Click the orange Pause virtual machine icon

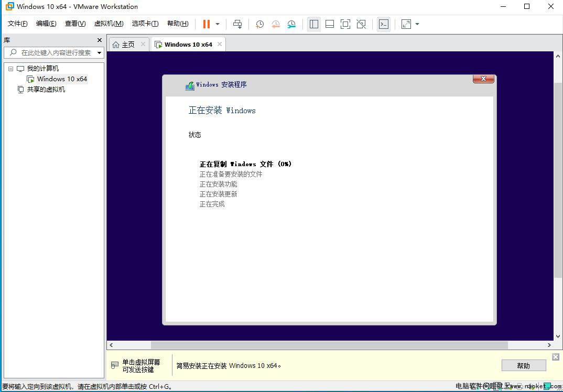point(207,24)
